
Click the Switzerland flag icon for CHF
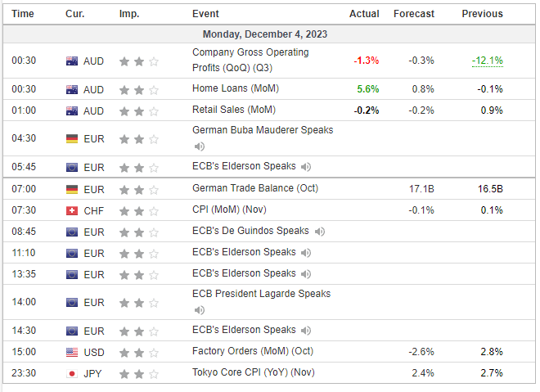pos(72,210)
